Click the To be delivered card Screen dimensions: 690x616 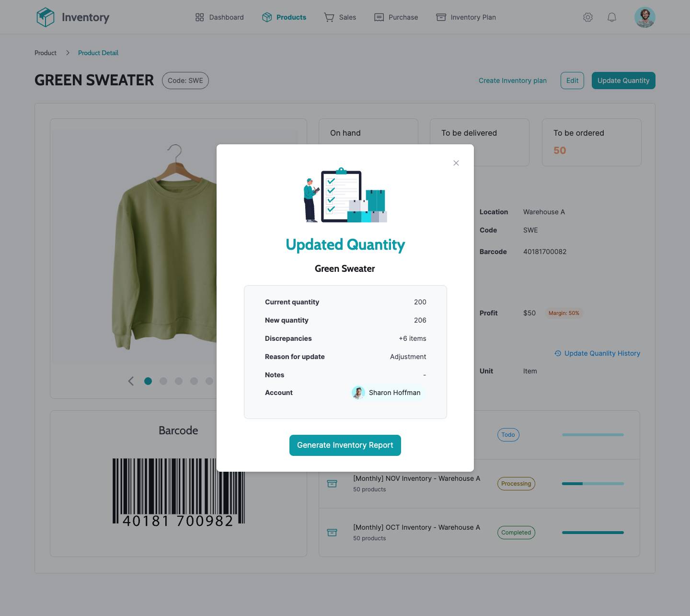(x=480, y=142)
